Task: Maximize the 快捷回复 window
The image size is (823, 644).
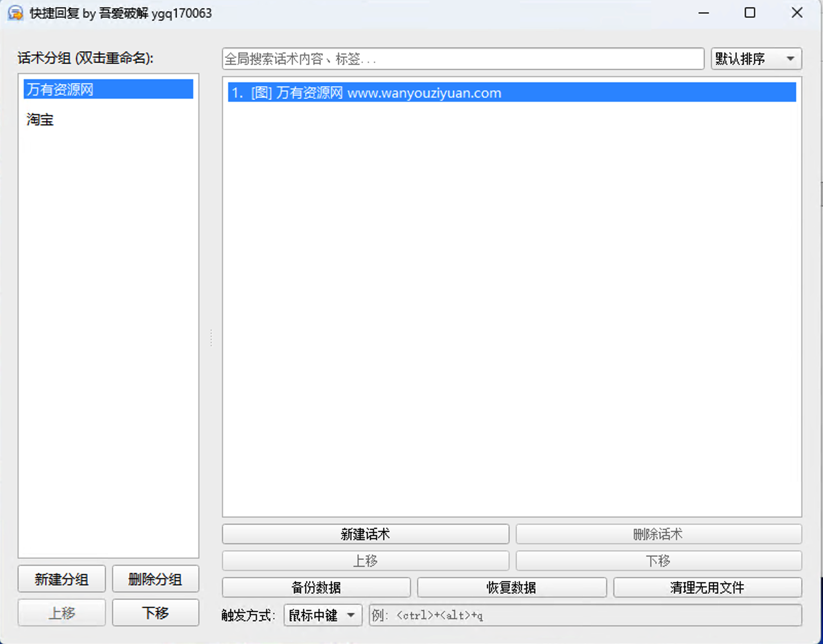Action: (750, 13)
